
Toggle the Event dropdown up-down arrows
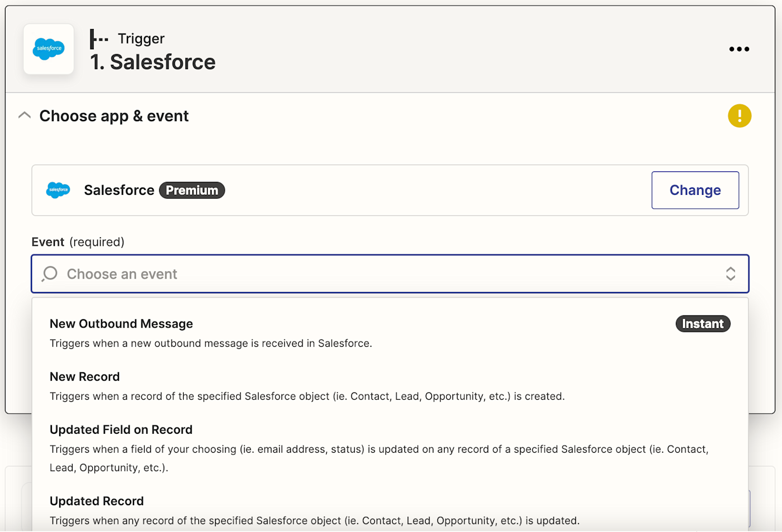pos(731,274)
